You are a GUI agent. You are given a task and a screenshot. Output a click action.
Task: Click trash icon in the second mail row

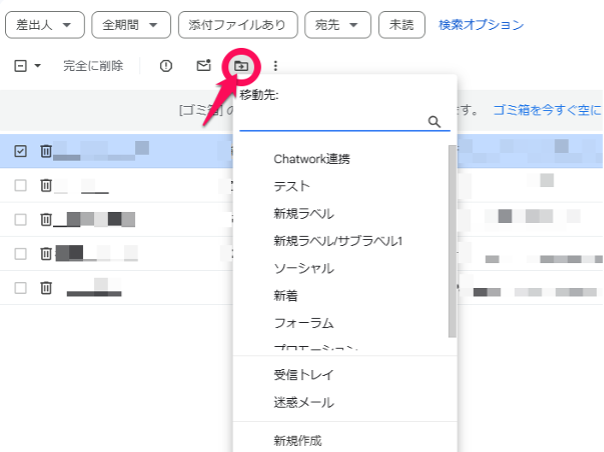(46, 185)
